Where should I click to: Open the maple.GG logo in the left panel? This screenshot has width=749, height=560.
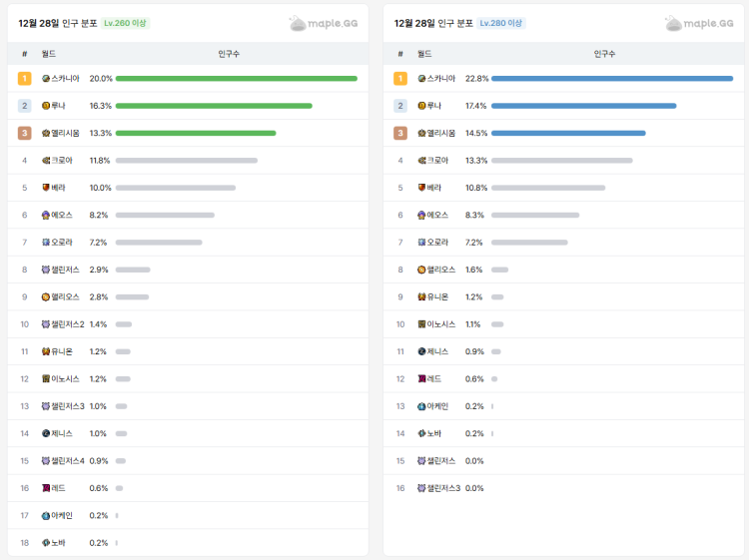[323, 23]
